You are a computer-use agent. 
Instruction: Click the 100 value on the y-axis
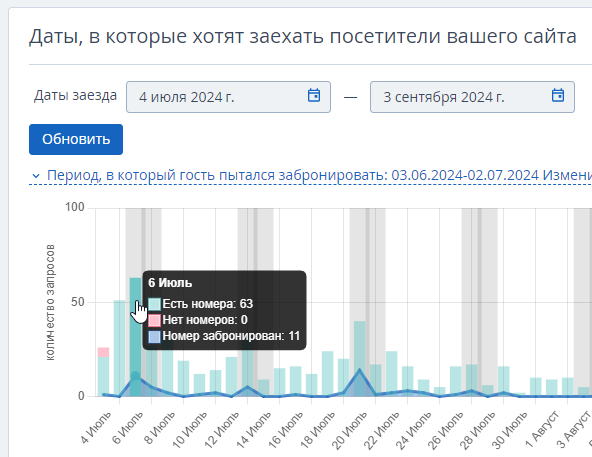tap(75, 207)
